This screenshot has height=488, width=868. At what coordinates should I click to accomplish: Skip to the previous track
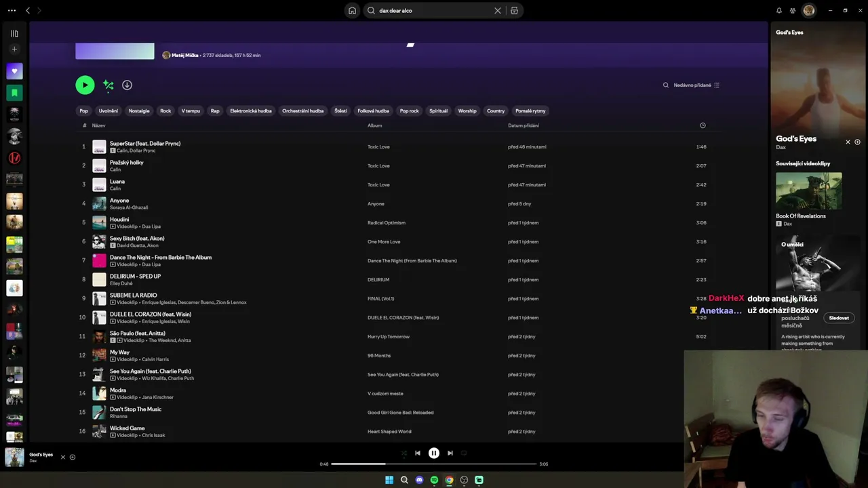[418, 453]
